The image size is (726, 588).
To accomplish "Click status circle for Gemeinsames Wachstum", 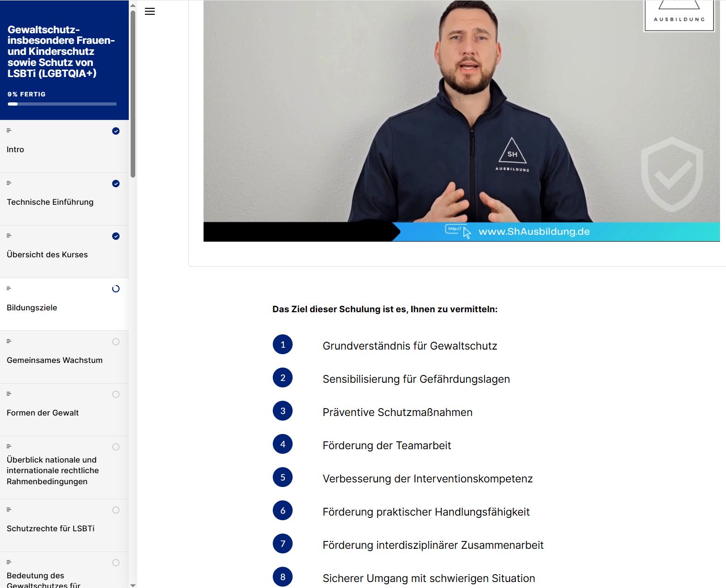I will [116, 342].
